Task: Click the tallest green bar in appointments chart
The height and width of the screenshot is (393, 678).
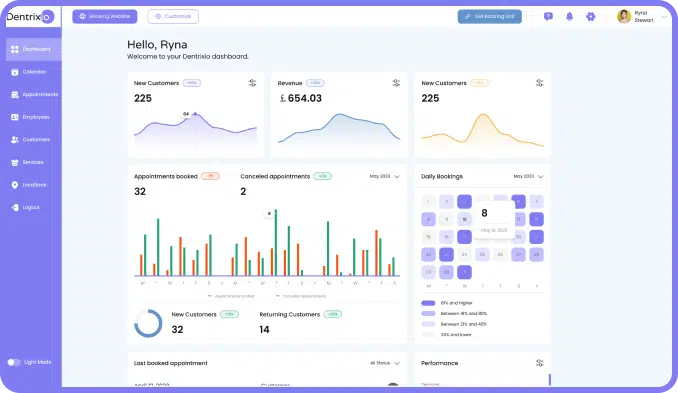Action: (276, 243)
